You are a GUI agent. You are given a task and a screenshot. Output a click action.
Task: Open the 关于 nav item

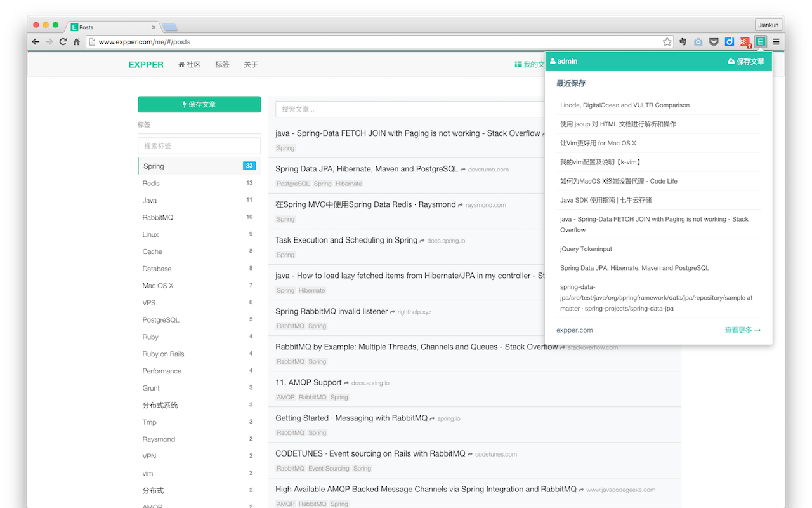pos(251,64)
